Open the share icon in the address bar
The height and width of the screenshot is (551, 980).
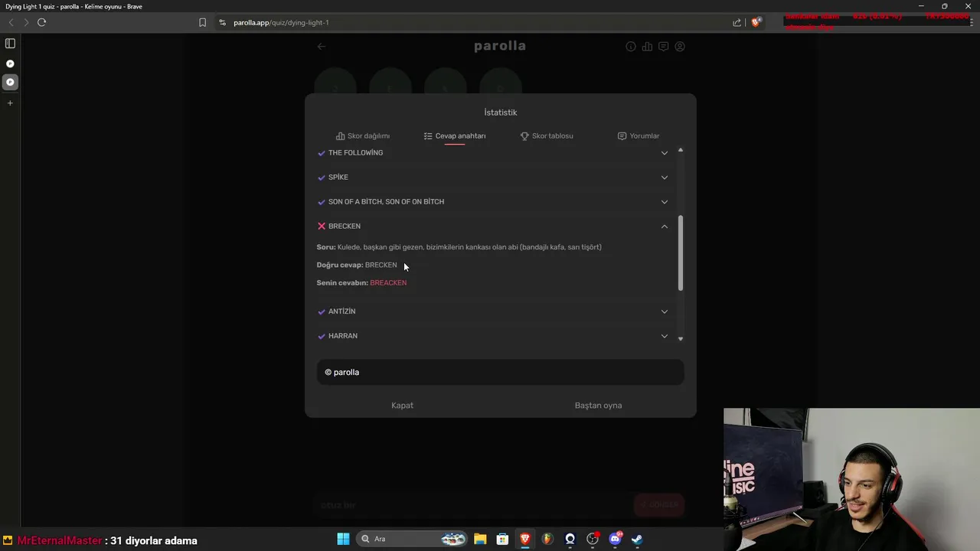pyautogui.click(x=737, y=22)
